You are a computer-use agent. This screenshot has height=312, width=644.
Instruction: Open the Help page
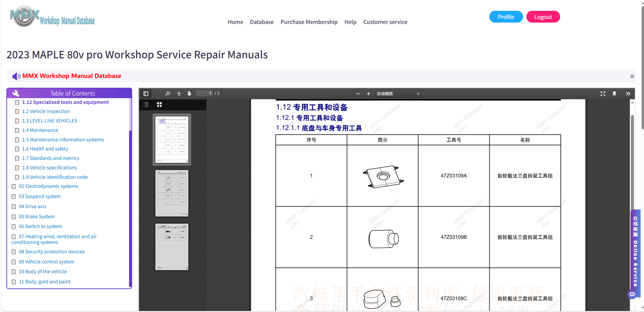coord(350,22)
